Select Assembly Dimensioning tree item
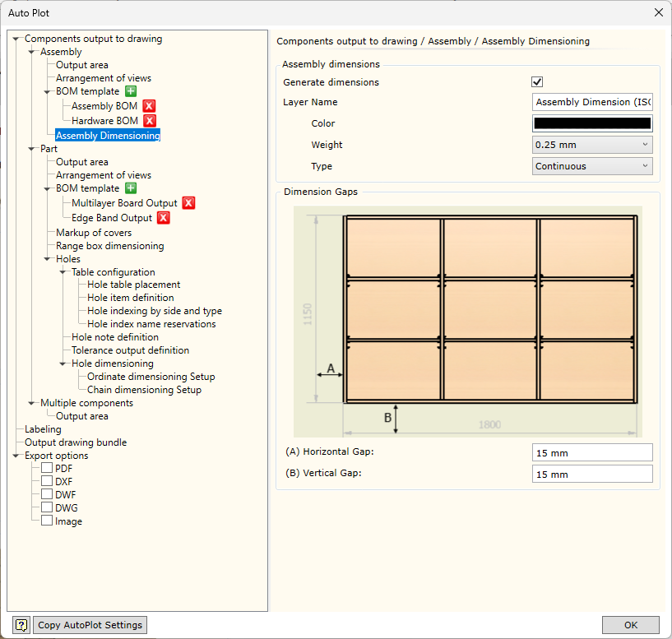The width and height of the screenshot is (672, 639). (108, 136)
